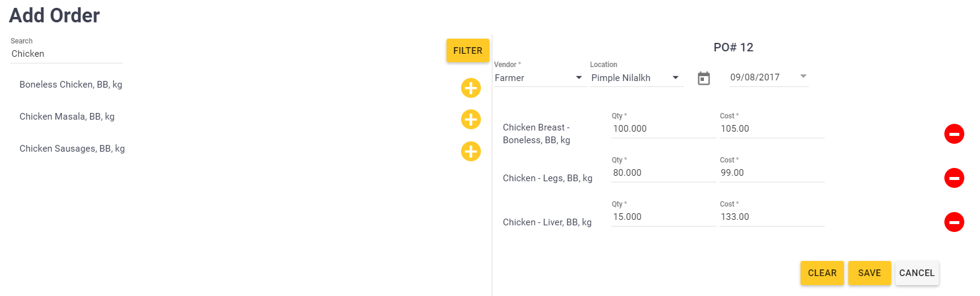Remove Chicken - Liver line item
980x296 pixels.
point(954,222)
